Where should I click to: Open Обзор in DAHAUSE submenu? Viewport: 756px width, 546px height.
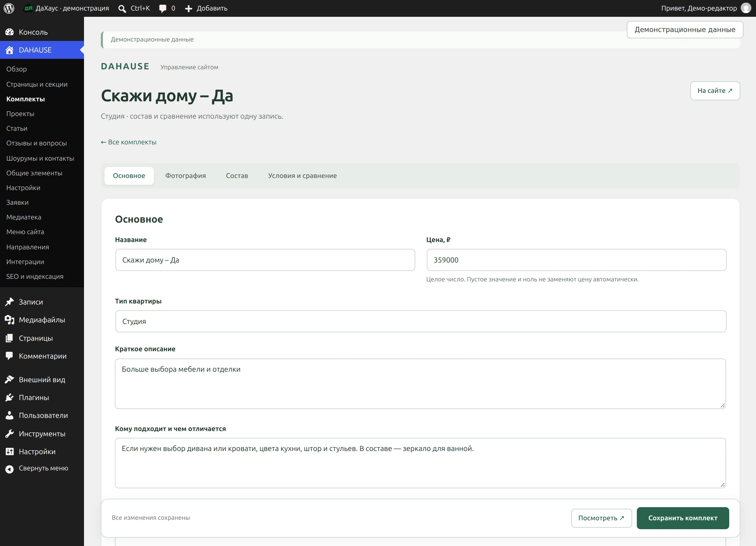[x=17, y=69]
